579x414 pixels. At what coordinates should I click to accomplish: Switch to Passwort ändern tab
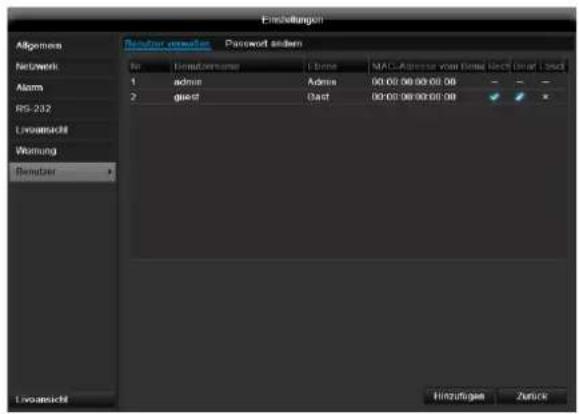pos(264,44)
